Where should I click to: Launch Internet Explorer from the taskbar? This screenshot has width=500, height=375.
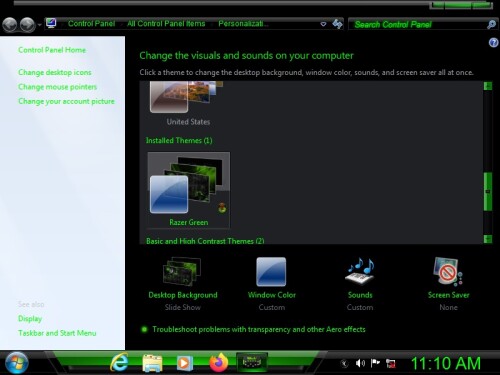119,363
